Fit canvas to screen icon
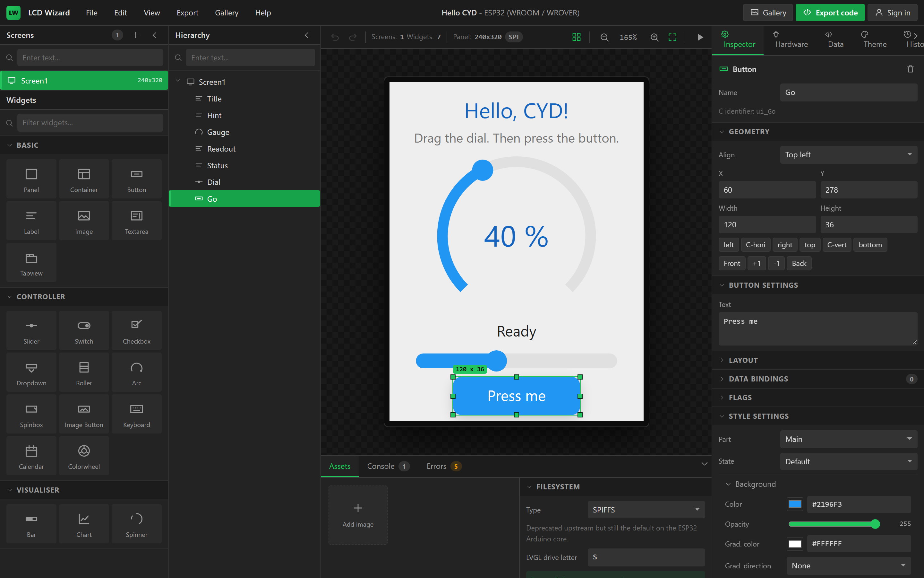 672,37
